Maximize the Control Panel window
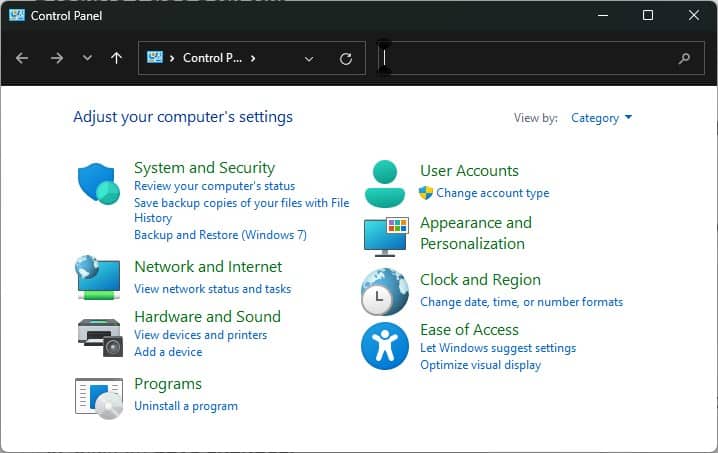718x453 pixels. pyautogui.click(x=648, y=16)
